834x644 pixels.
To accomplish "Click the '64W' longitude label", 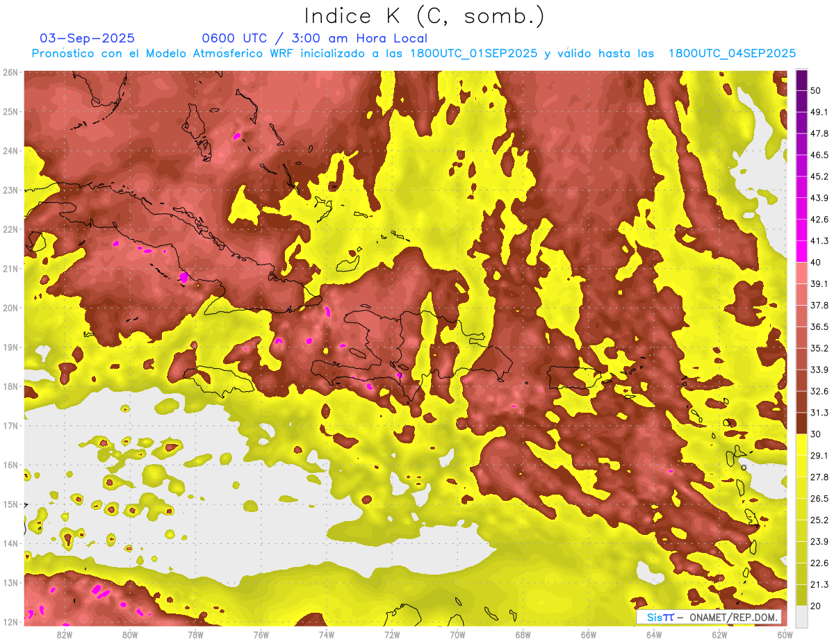I will point(654,634).
